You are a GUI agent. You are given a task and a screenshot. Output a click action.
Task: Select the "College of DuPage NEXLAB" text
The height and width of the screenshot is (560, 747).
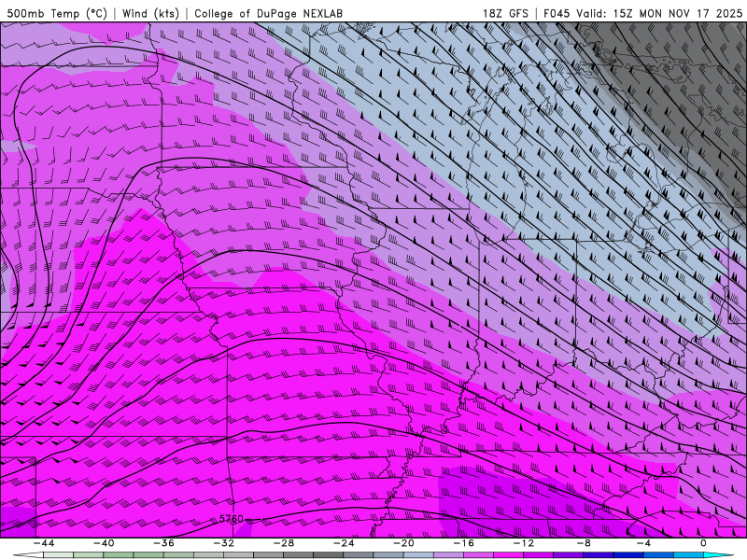point(268,13)
